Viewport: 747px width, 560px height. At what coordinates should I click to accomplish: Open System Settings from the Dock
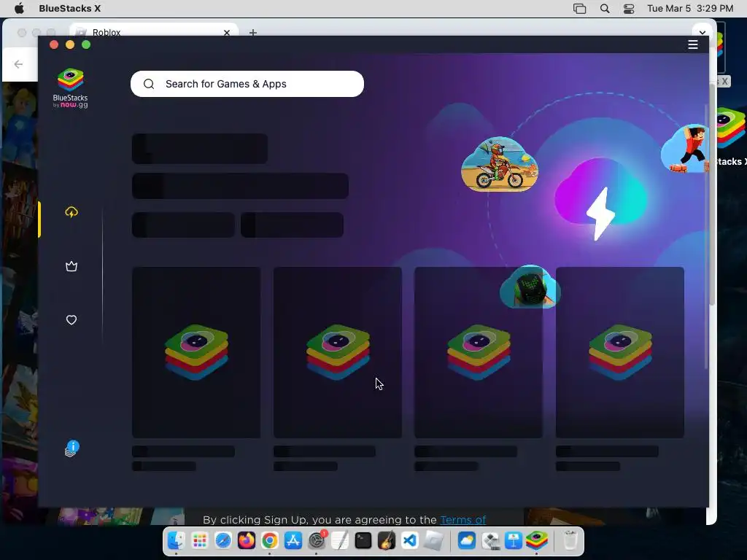point(317,540)
